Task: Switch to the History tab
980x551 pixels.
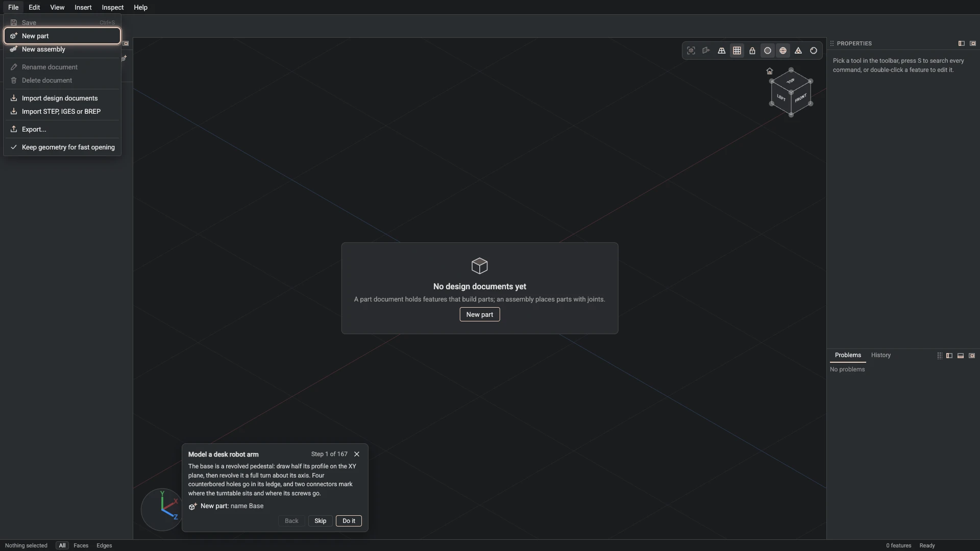Action: [881, 355]
